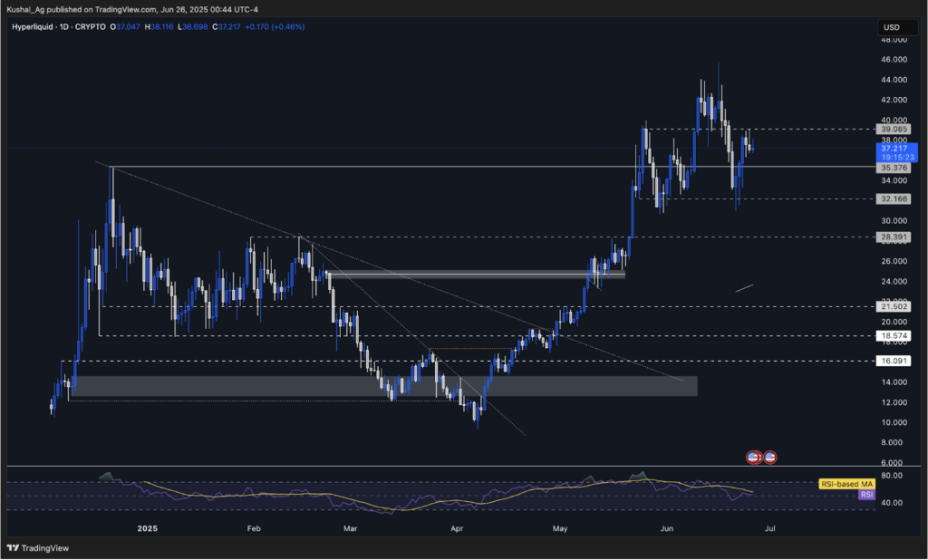Click the RSI 80.00 axis label
This screenshot has height=560, width=928.
(892, 476)
